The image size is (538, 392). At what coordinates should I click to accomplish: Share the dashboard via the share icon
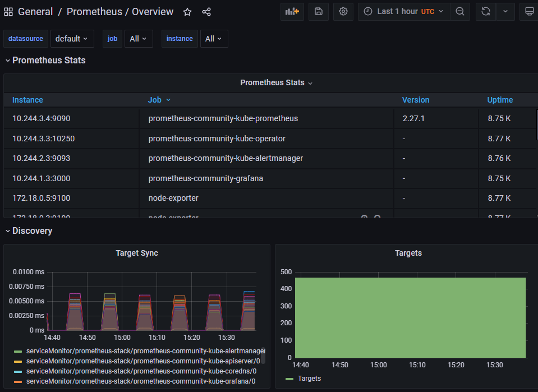coord(206,11)
